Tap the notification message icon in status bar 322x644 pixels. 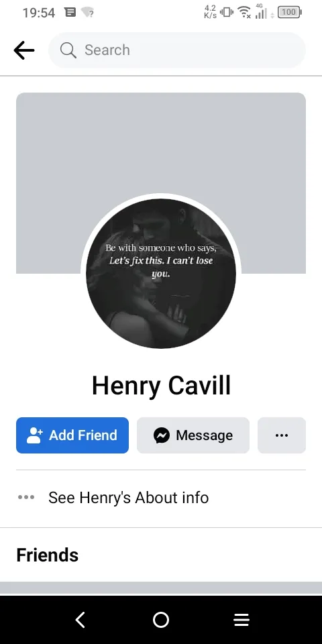click(x=70, y=12)
